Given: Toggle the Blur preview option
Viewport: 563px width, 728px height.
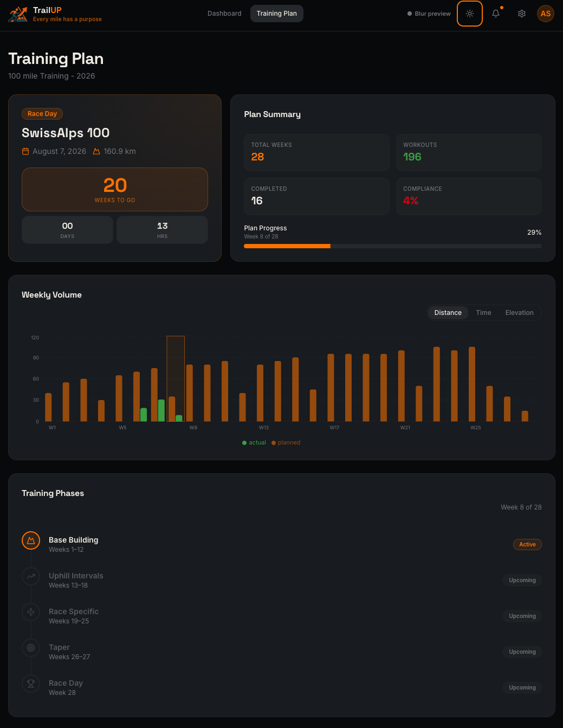Looking at the screenshot, I should 429,14.
